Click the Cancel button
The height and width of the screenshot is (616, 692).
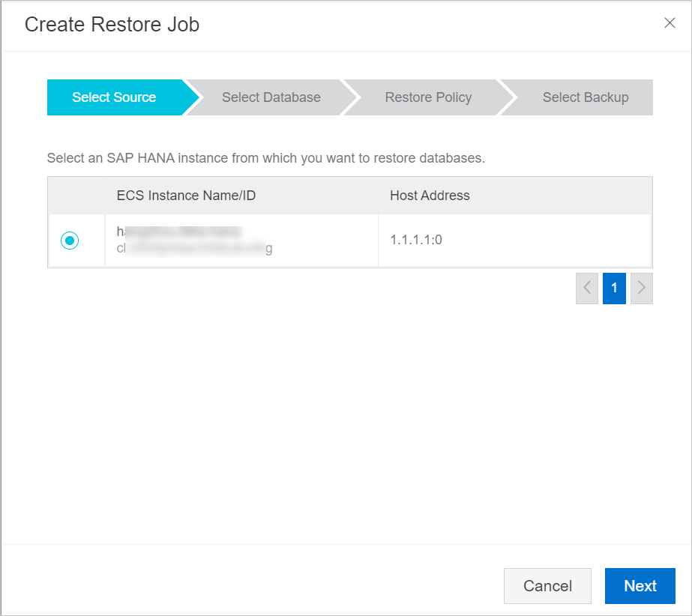[x=547, y=586]
